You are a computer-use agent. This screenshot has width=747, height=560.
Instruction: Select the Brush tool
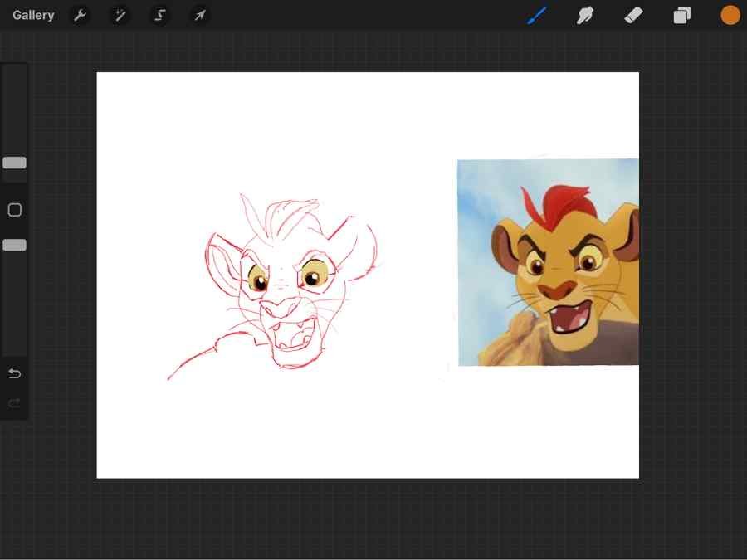click(537, 15)
